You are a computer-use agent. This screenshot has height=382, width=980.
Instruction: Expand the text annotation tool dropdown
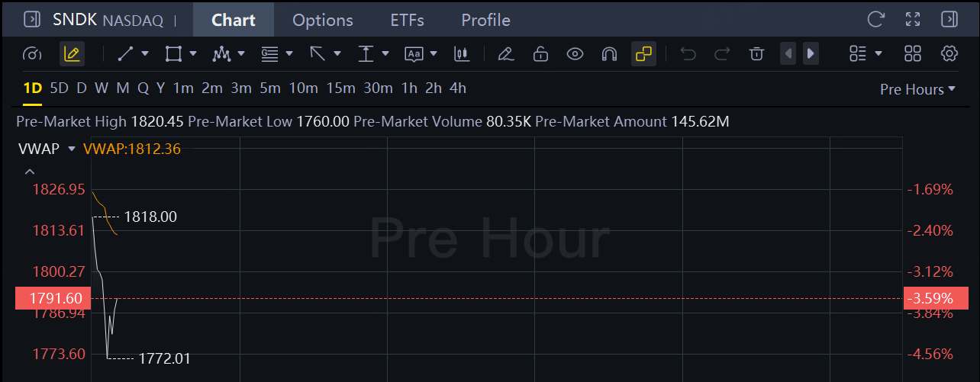point(434,53)
